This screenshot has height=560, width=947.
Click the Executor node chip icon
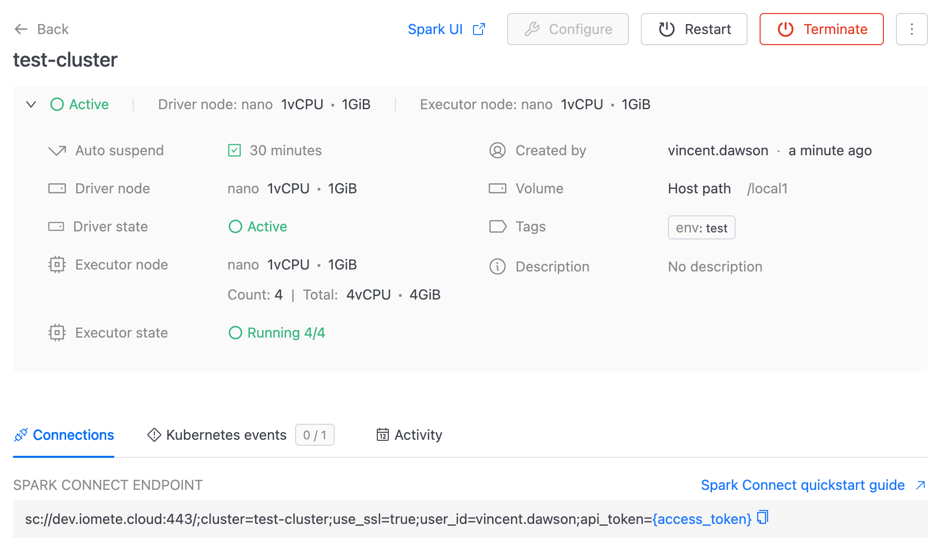tap(57, 264)
